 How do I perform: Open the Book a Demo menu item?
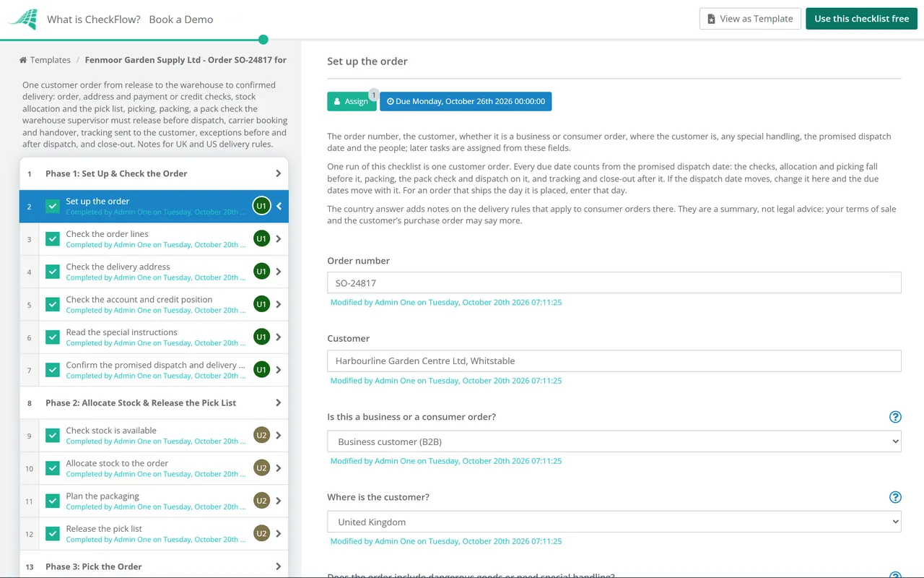[x=181, y=20]
